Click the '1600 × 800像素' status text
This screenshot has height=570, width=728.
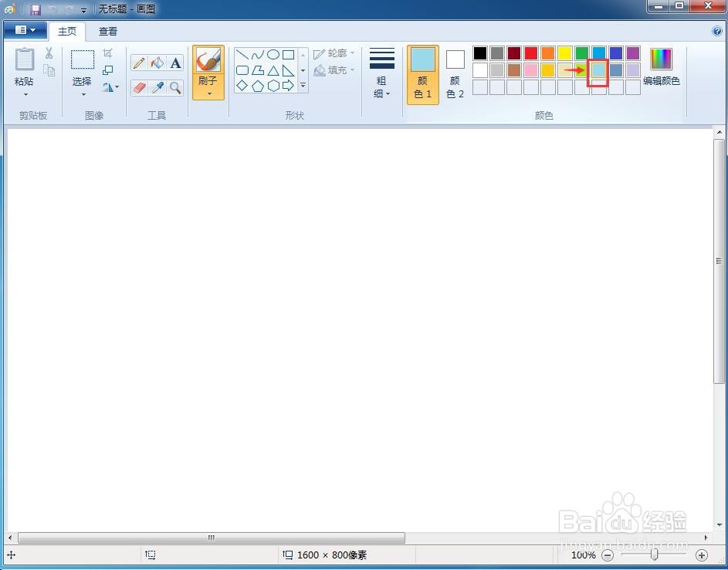(332, 555)
